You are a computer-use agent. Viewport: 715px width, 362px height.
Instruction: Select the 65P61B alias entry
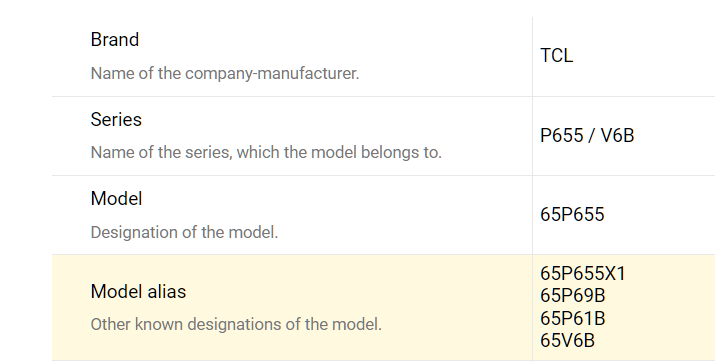573,318
